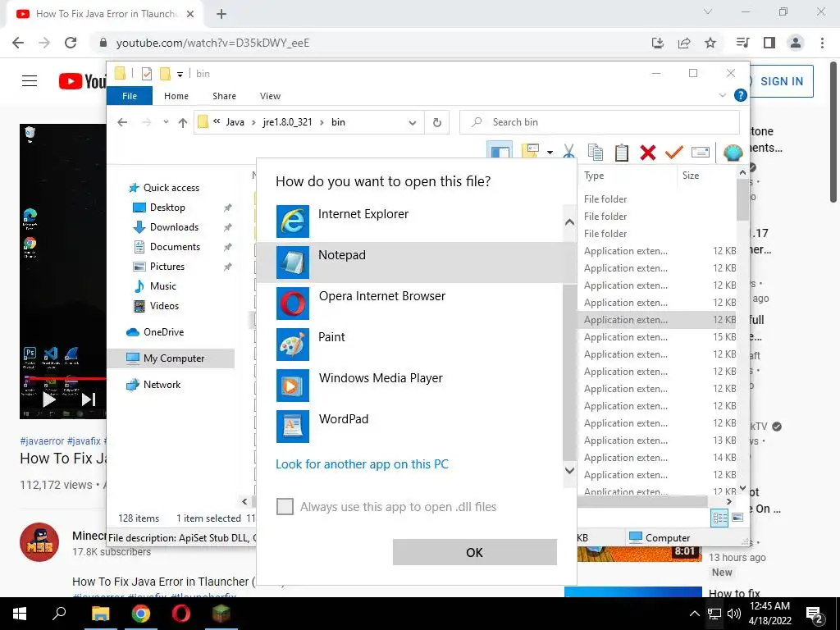Expand the address bar path history dropdown
The width and height of the screenshot is (840, 630).
tap(413, 123)
